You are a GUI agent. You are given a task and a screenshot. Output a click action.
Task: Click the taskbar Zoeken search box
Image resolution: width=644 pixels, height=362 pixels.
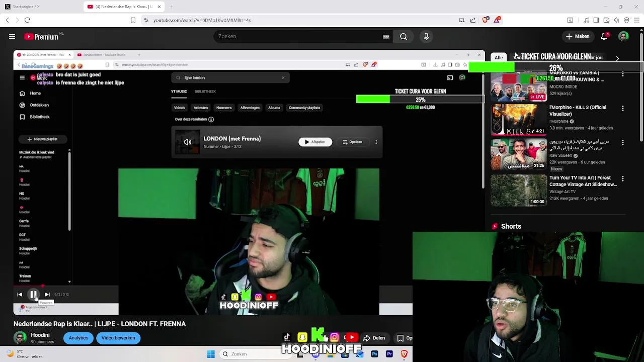(x=256, y=354)
